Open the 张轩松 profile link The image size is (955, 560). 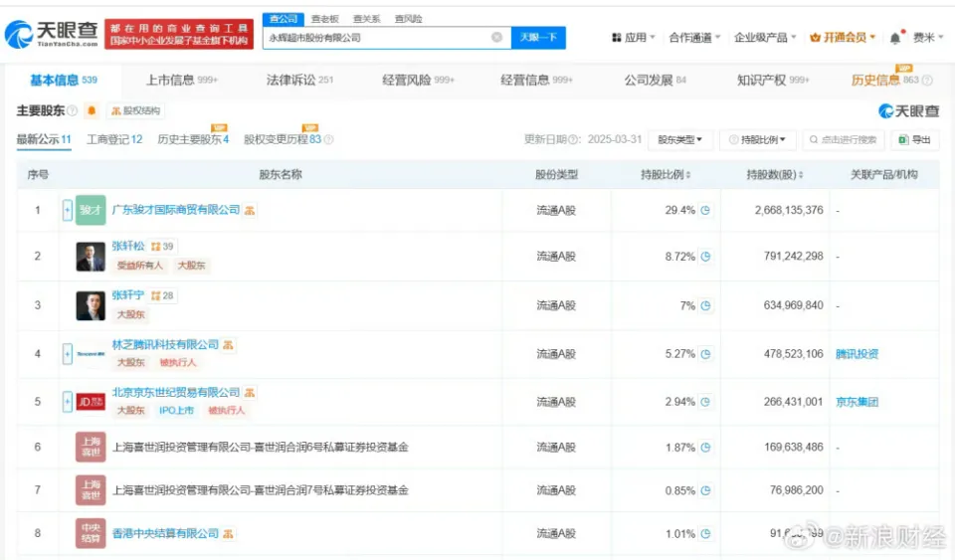[128, 246]
